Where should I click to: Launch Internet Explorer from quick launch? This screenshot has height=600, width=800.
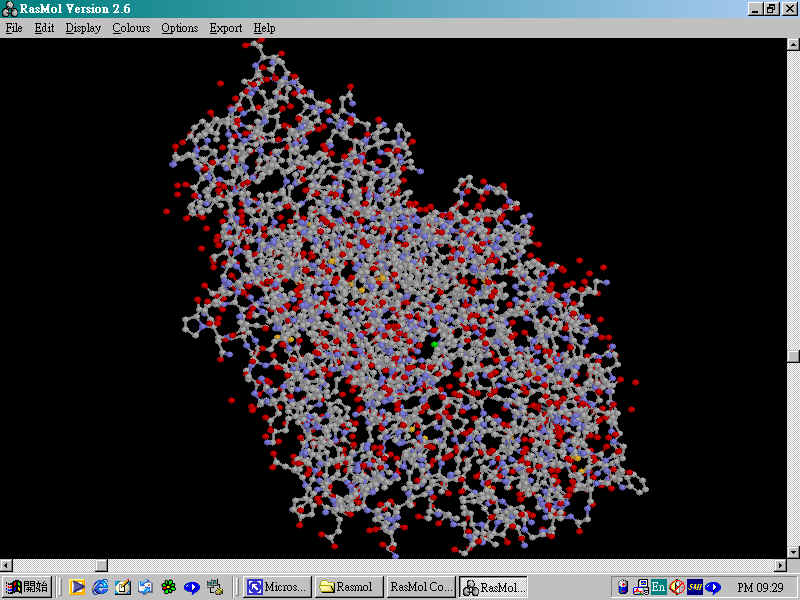(100, 587)
